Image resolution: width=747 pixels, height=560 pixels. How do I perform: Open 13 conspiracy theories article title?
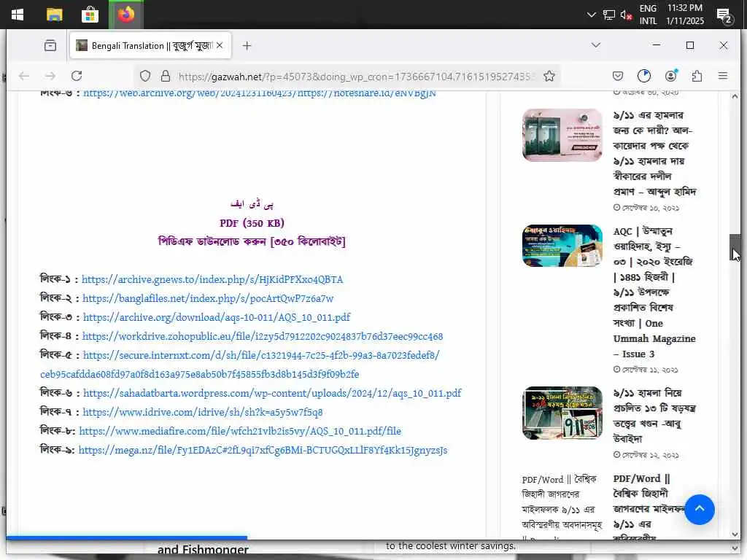[654, 415]
